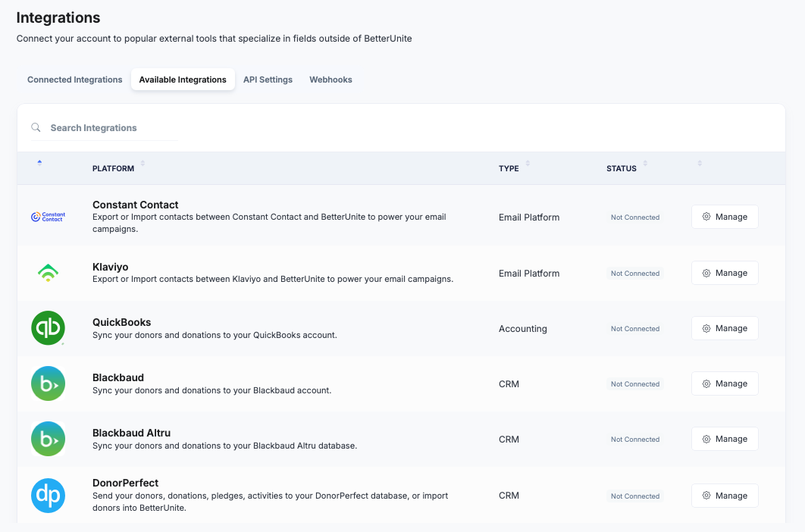805x532 pixels.
Task: Click Email Platform type for Klaviyo
Action: tap(529, 273)
